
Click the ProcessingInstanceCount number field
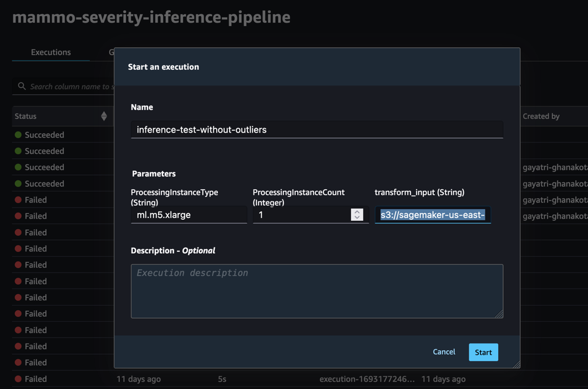tap(302, 215)
